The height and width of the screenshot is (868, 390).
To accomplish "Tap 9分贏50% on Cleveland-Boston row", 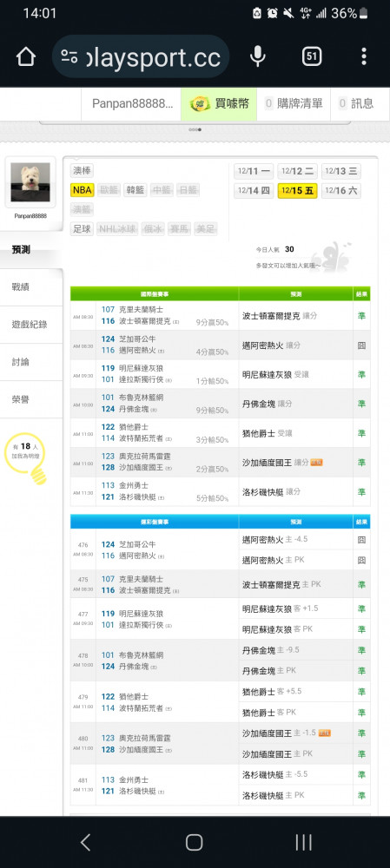I will pos(212,323).
